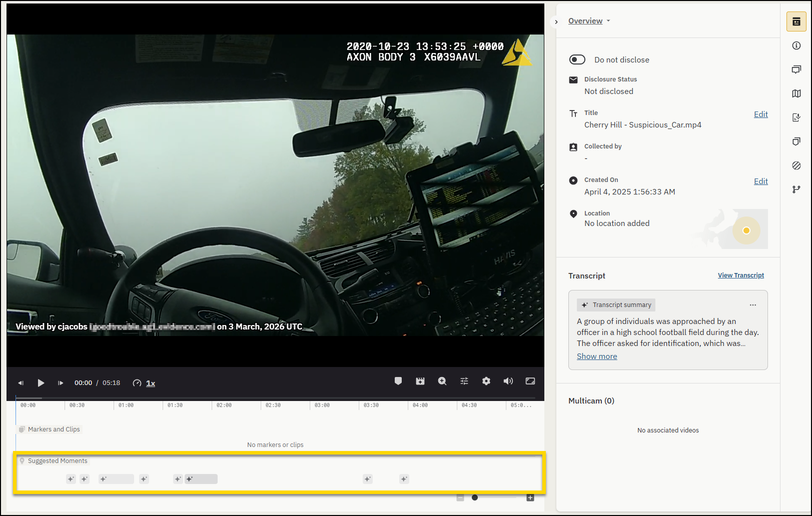
Task: Click the zoom magnifier icon in player
Action: point(442,381)
